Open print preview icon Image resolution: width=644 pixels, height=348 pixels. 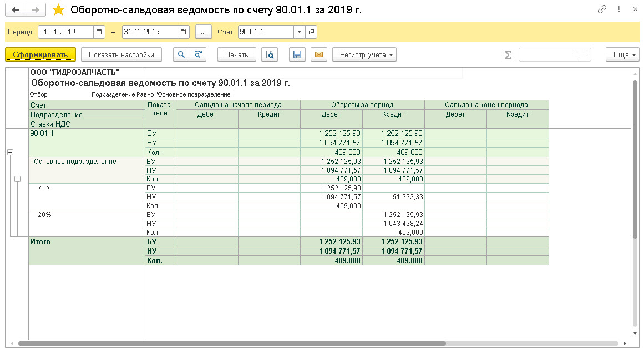270,54
